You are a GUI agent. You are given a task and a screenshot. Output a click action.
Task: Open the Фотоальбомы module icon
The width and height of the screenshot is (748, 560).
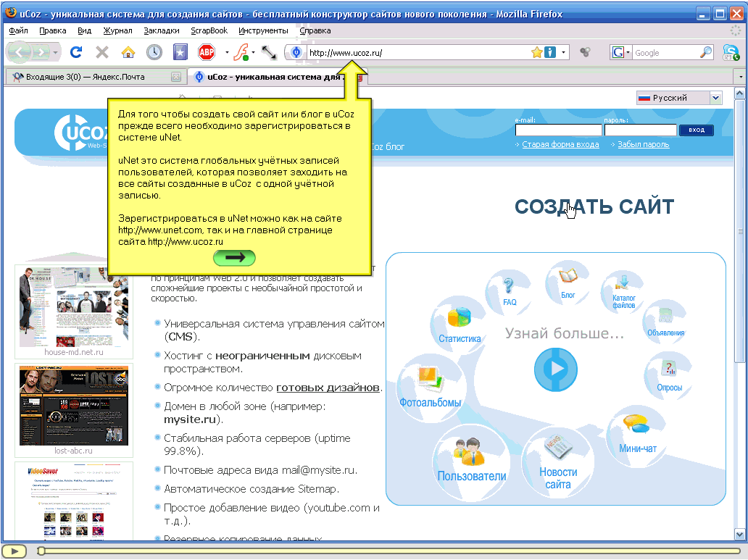point(431,386)
